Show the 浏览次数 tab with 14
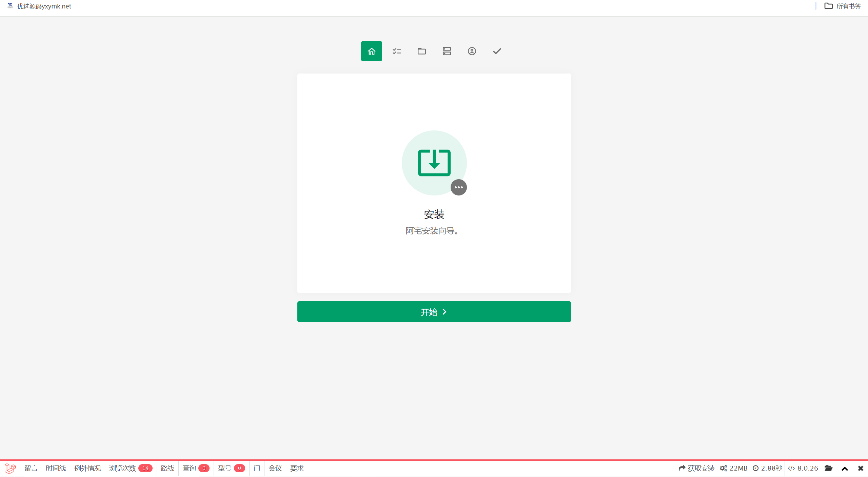Image resolution: width=868 pixels, height=477 pixels. tap(131, 468)
